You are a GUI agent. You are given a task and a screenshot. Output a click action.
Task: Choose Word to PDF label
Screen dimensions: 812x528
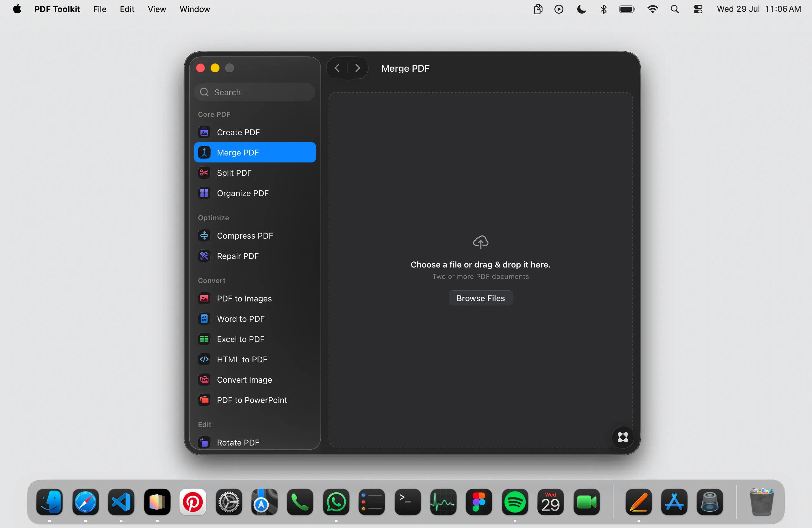coord(240,319)
